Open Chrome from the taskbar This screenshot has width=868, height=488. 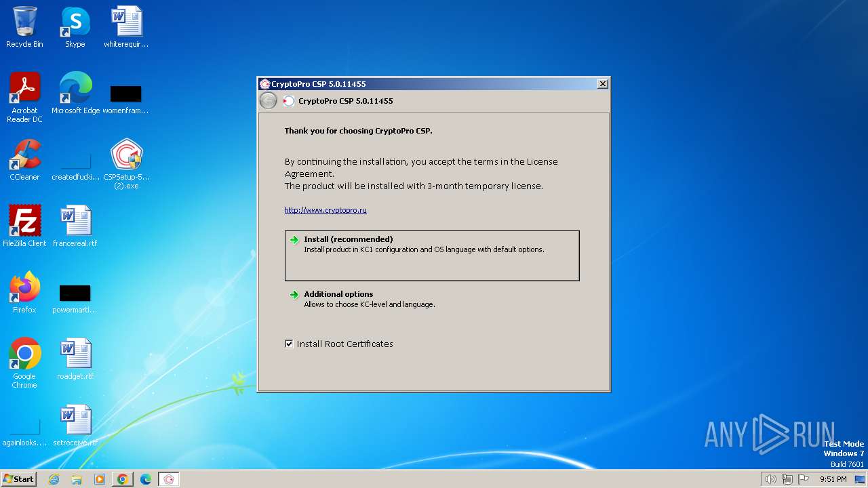coord(123,479)
